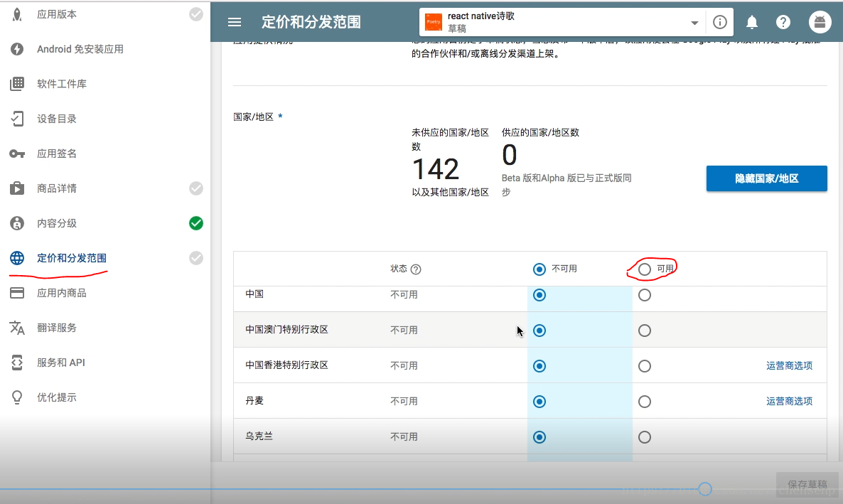Open 内容分级 in the sidebar

point(57,223)
